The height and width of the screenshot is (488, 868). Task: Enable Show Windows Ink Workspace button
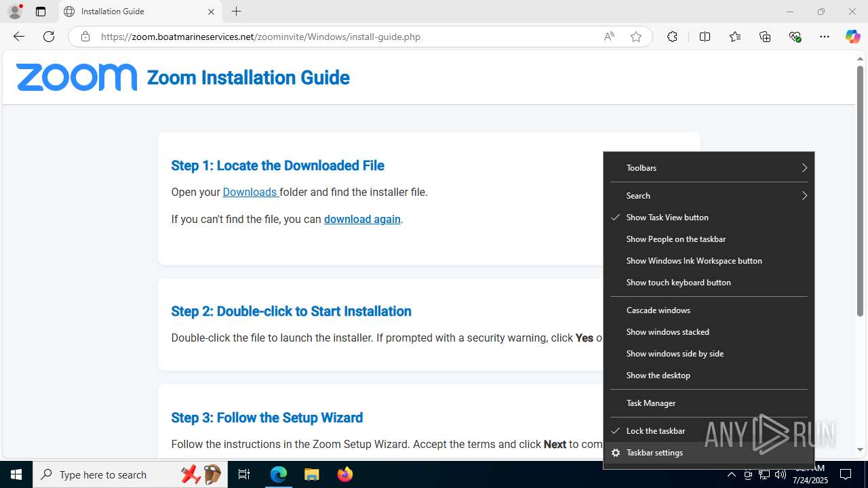click(x=709, y=261)
